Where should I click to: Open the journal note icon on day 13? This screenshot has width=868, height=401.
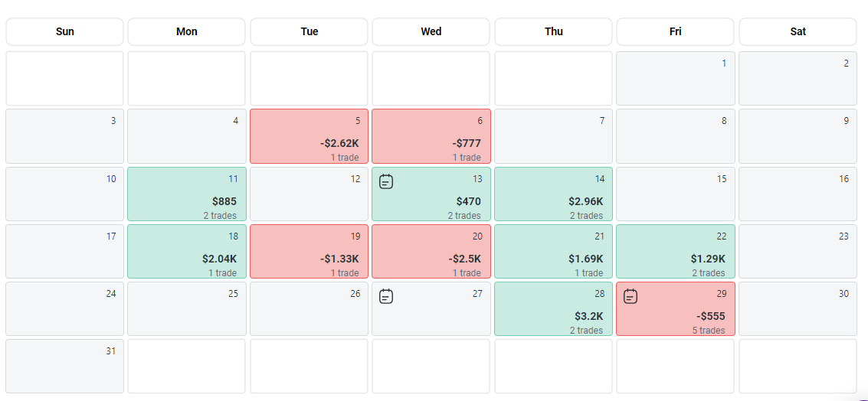(386, 181)
